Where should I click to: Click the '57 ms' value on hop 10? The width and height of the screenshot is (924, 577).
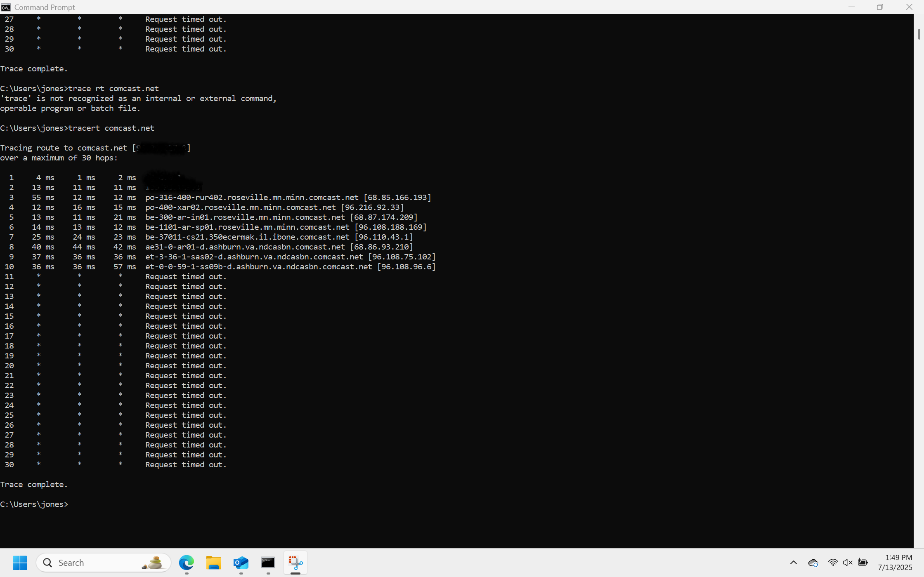(125, 267)
